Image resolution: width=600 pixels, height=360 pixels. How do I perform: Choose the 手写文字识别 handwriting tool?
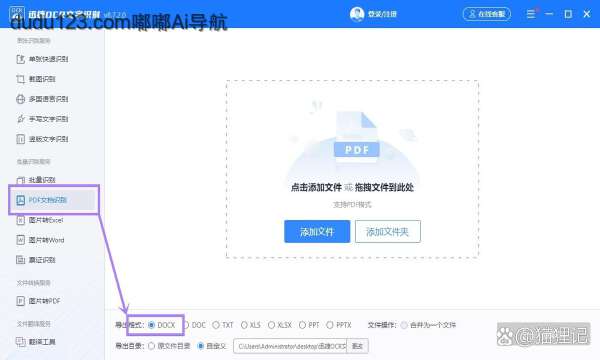(x=42, y=119)
